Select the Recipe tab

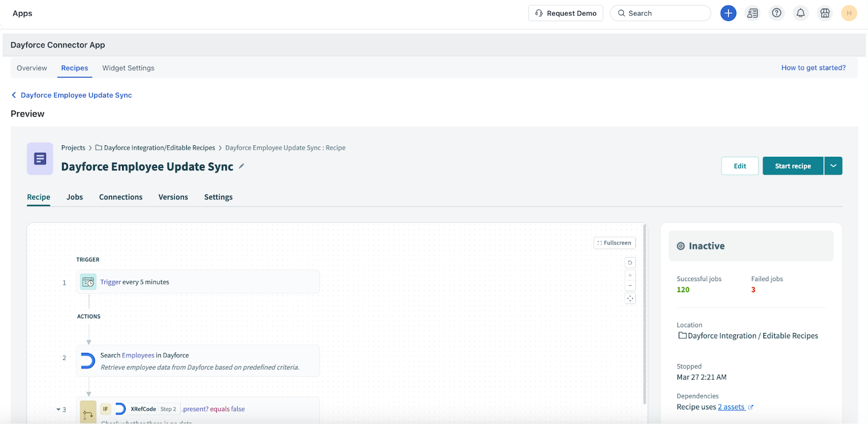pyautogui.click(x=39, y=197)
